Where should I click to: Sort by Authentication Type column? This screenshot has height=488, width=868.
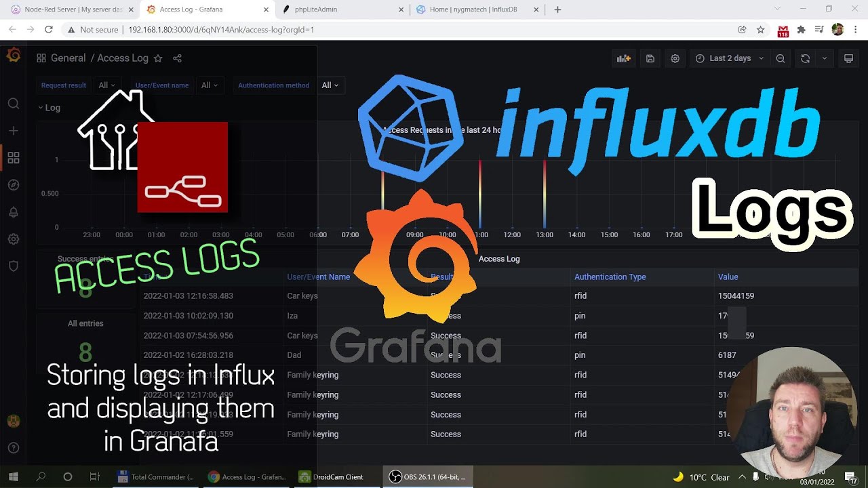point(610,277)
